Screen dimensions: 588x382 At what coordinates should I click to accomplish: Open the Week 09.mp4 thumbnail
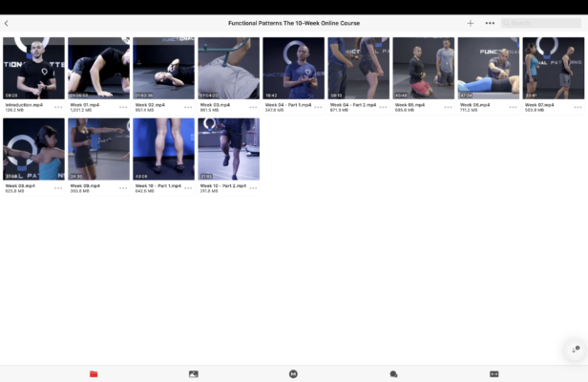pos(98,149)
